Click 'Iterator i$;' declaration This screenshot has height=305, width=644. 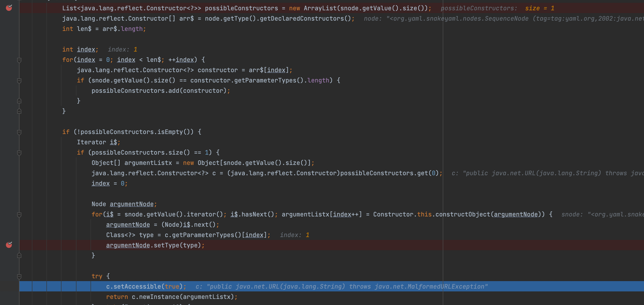tap(98, 142)
